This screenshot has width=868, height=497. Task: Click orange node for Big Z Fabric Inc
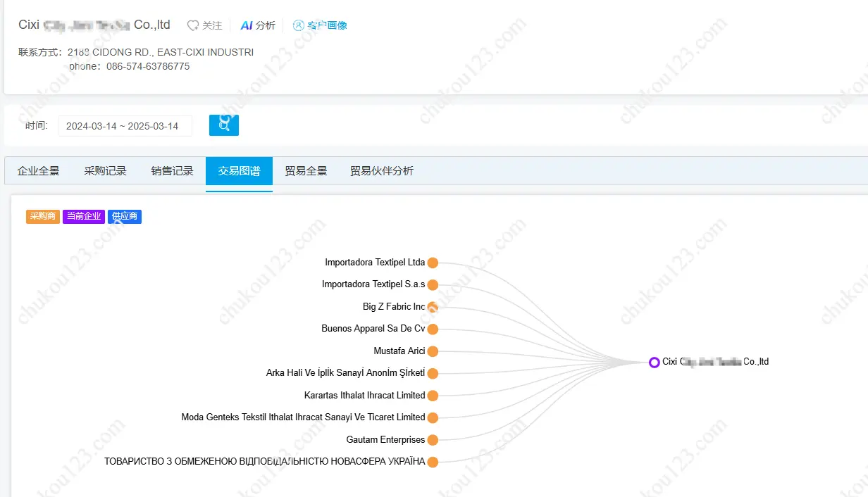pyautogui.click(x=433, y=307)
